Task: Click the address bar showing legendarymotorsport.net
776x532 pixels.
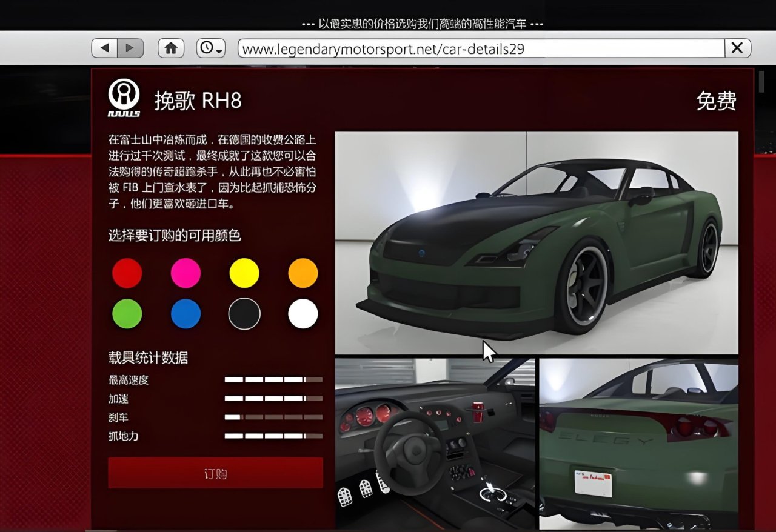Action: point(481,48)
